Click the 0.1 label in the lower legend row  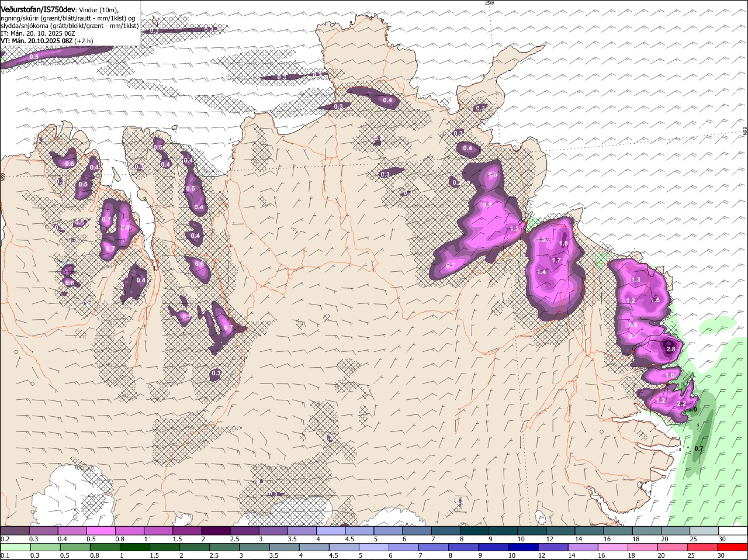click(5, 555)
